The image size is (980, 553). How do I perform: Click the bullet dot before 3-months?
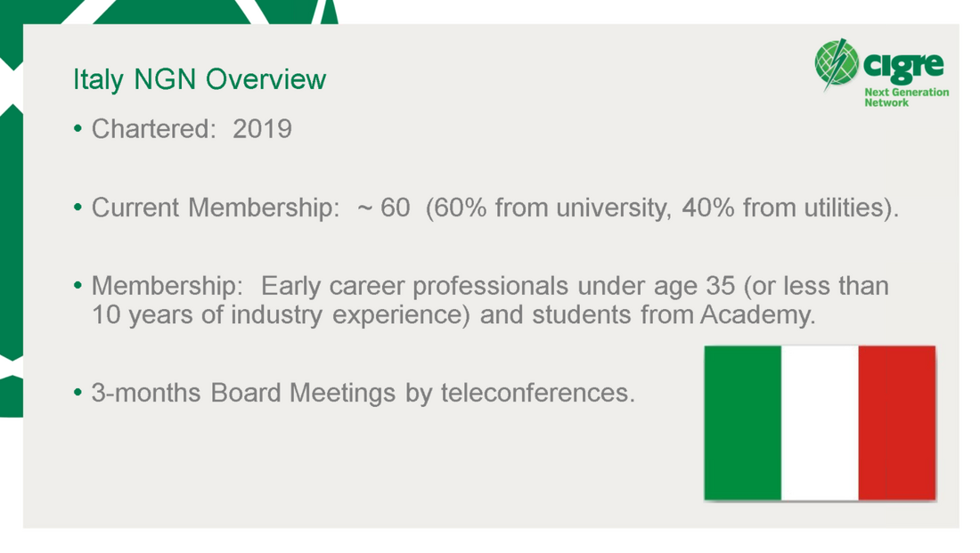point(78,393)
